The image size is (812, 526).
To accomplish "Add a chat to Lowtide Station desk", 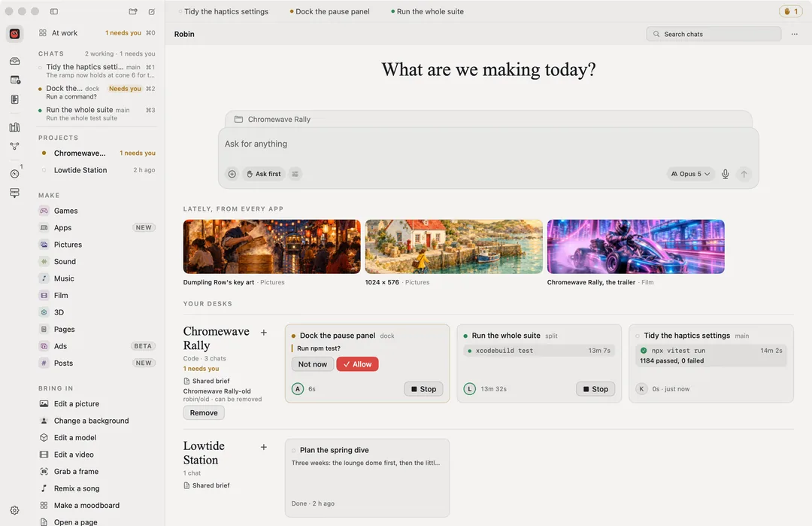I will (x=264, y=447).
